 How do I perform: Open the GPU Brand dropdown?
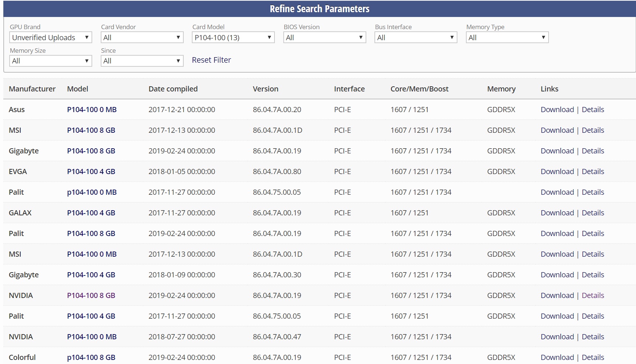(x=51, y=37)
